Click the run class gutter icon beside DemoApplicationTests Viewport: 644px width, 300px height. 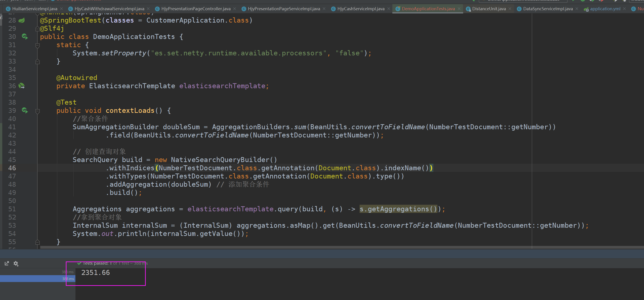[x=25, y=36]
